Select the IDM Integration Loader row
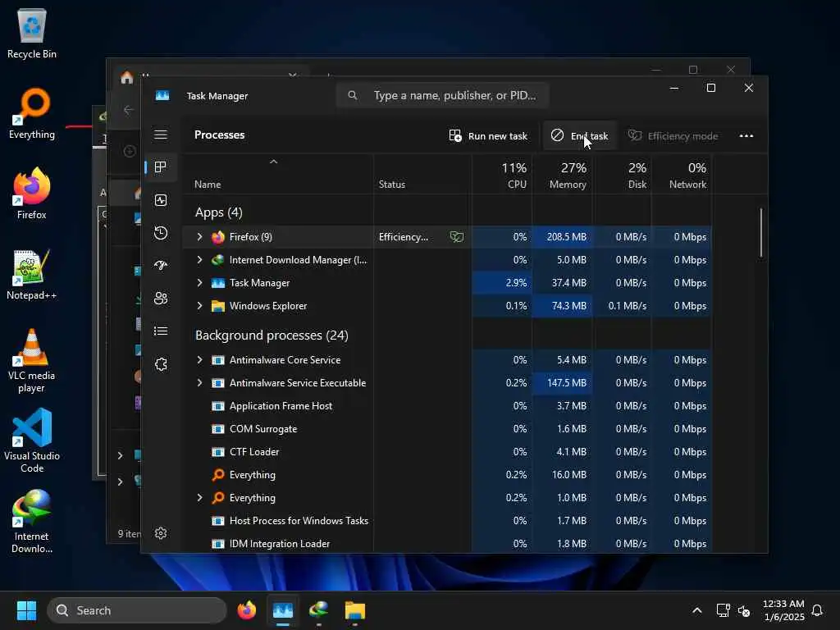Viewport: 840px width, 630px height. coord(447,543)
